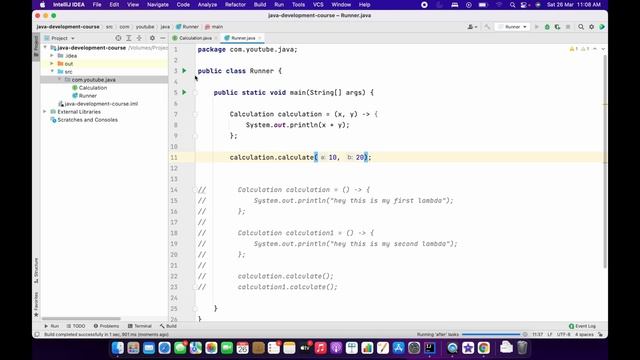Collapse the java-development-course root node
Screen dimensions: 640x360
tap(45, 48)
